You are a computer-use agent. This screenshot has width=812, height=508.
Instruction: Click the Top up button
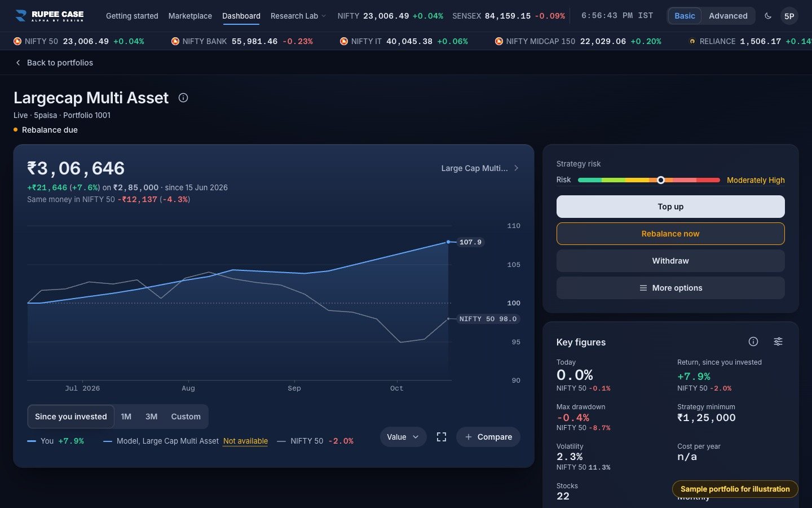coord(670,207)
